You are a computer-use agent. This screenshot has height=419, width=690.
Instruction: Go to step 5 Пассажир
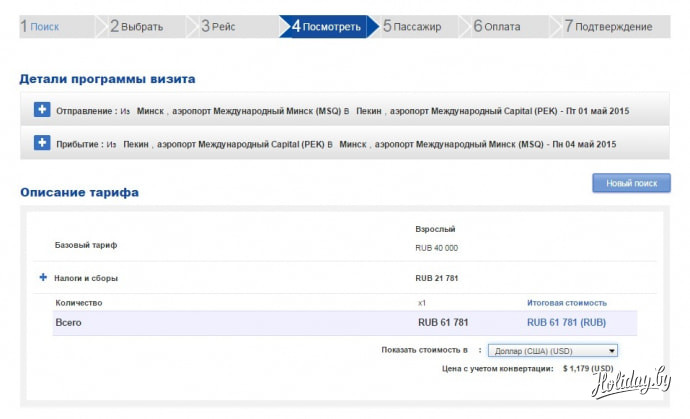tap(412, 26)
